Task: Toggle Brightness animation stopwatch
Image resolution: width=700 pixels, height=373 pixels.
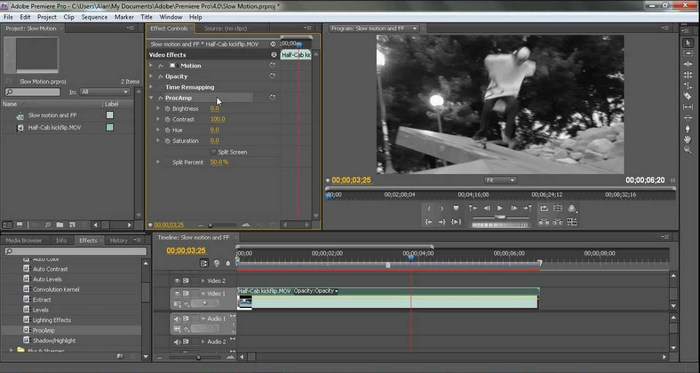Action: (x=167, y=108)
